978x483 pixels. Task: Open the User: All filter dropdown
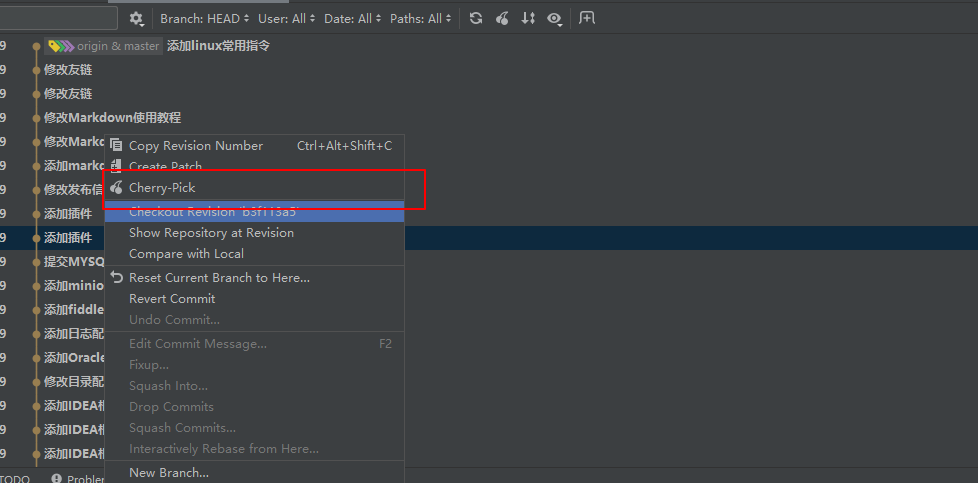coord(286,19)
